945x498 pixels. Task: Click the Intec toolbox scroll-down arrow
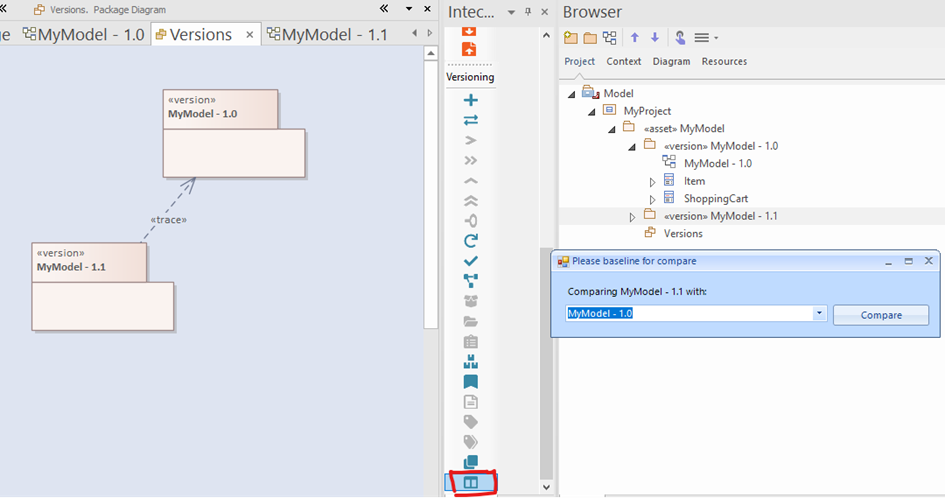click(546, 487)
